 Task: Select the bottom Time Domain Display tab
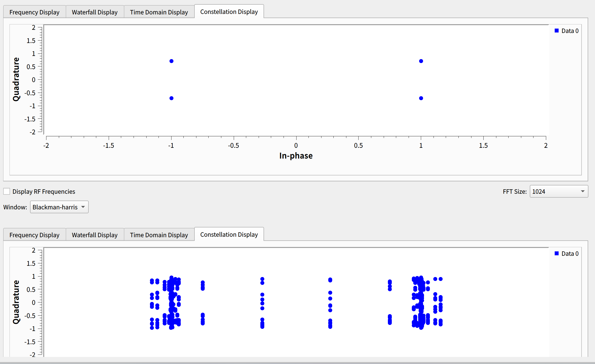159,235
